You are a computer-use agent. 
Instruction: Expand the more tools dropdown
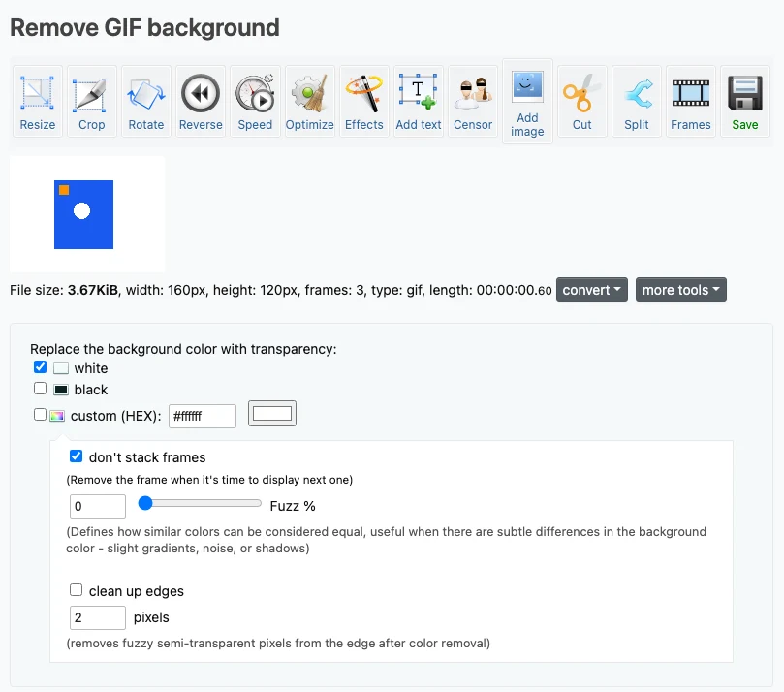tap(681, 290)
